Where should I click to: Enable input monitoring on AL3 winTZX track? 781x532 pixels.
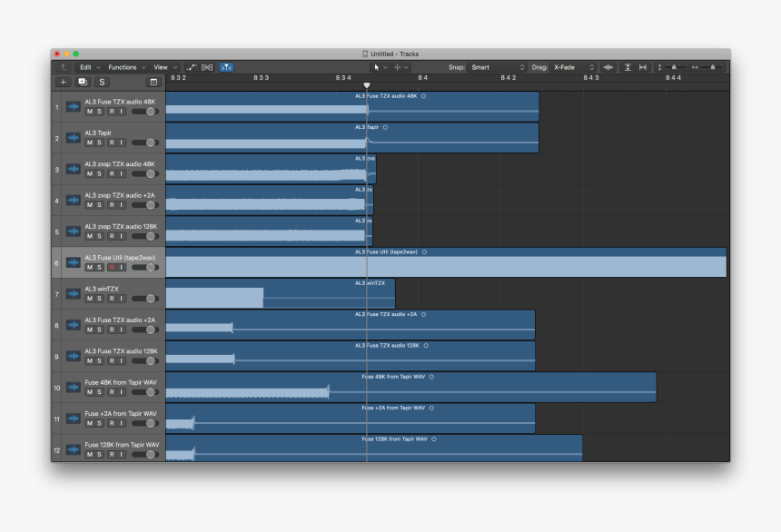pos(120,297)
